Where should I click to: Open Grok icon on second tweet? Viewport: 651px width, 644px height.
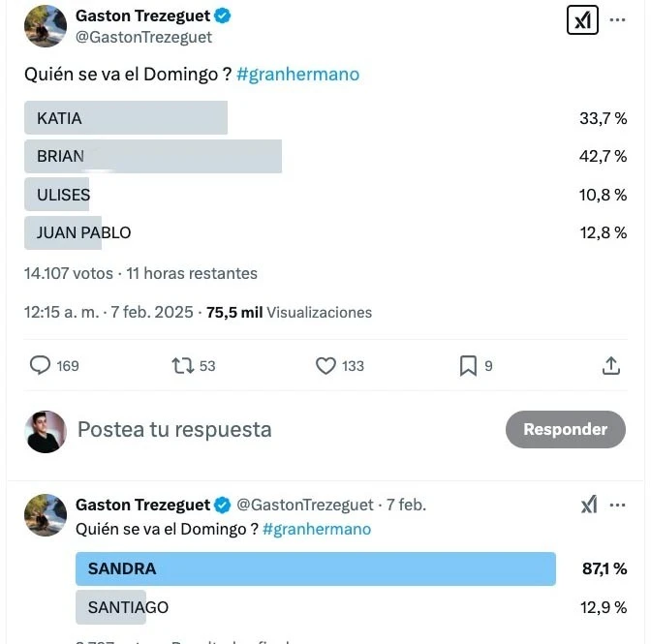point(589,505)
